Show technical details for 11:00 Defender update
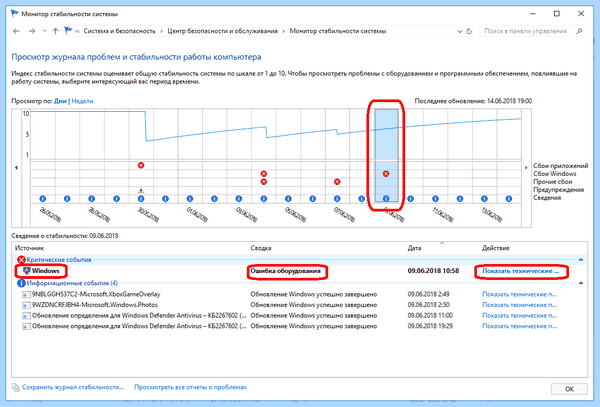Viewport: 600px width, 407px height. tap(519, 316)
